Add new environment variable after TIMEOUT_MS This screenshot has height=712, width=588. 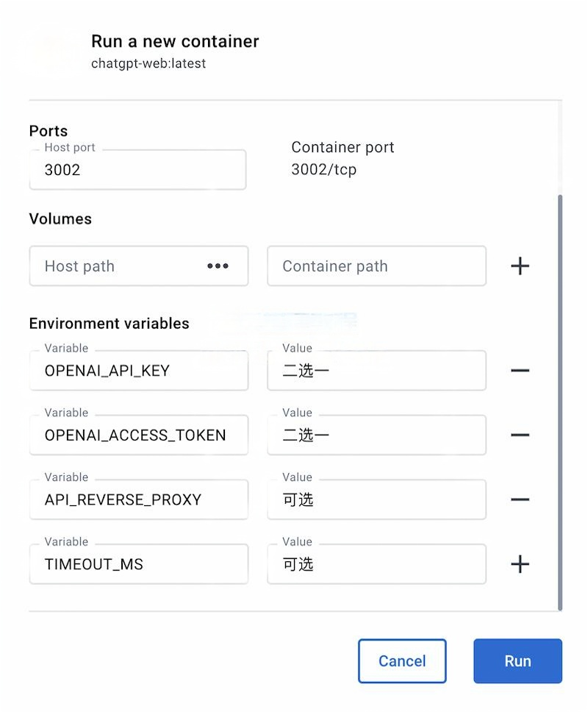(520, 564)
